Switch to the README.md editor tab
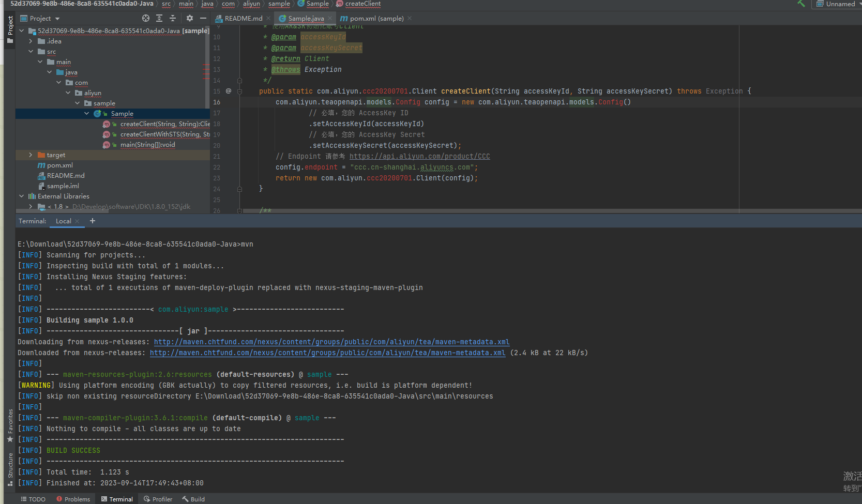Viewport: 862px width, 504px height. [x=243, y=18]
